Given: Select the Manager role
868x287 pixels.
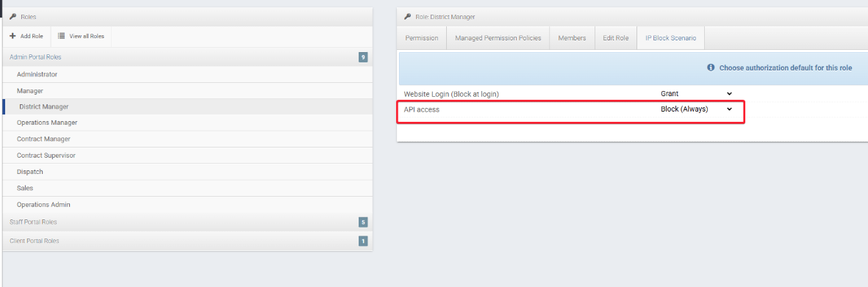Looking at the screenshot, I should 187,91.
